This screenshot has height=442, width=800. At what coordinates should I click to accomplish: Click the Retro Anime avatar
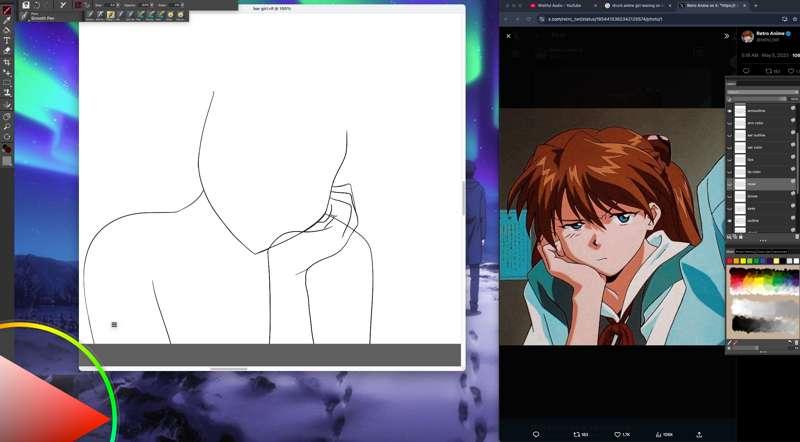[x=747, y=36]
